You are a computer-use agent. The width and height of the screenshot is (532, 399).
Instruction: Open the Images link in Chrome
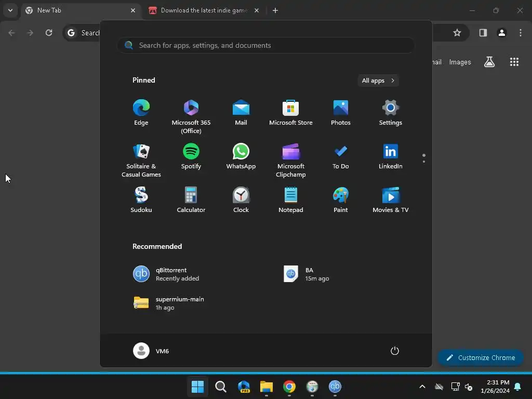pyautogui.click(x=460, y=62)
